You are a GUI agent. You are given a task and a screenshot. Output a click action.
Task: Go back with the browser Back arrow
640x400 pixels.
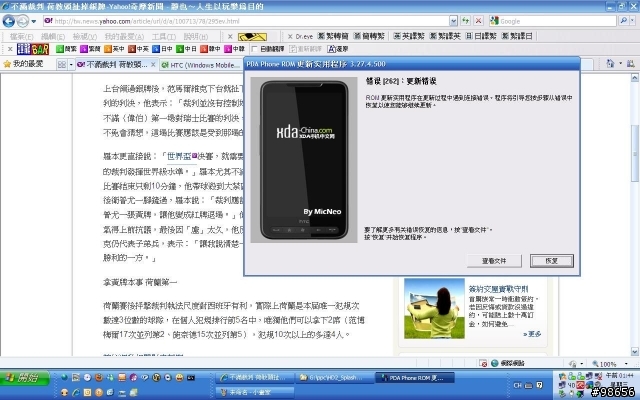point(9,21)
